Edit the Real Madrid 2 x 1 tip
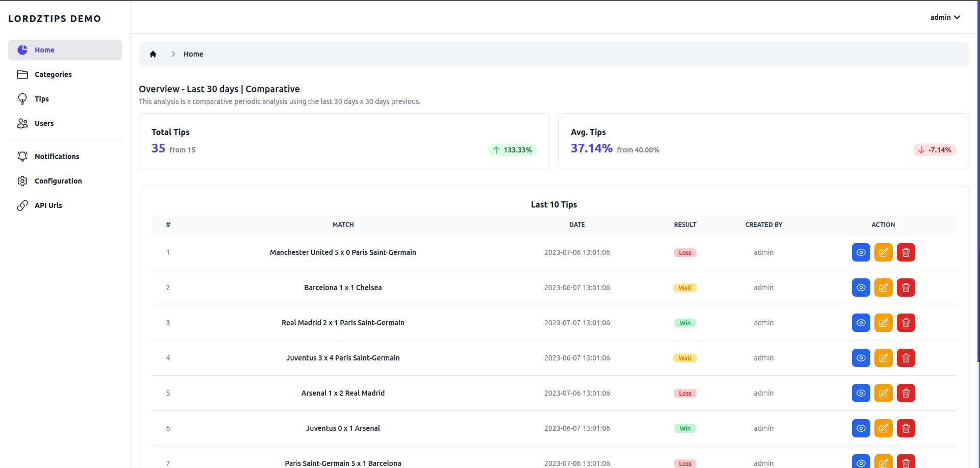 (883, 323)
